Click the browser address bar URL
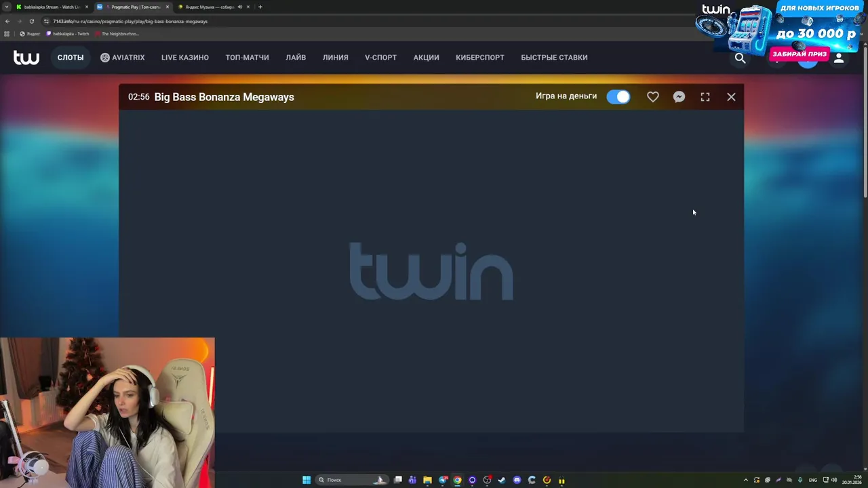Screen dimensions: 868x488 130,21
